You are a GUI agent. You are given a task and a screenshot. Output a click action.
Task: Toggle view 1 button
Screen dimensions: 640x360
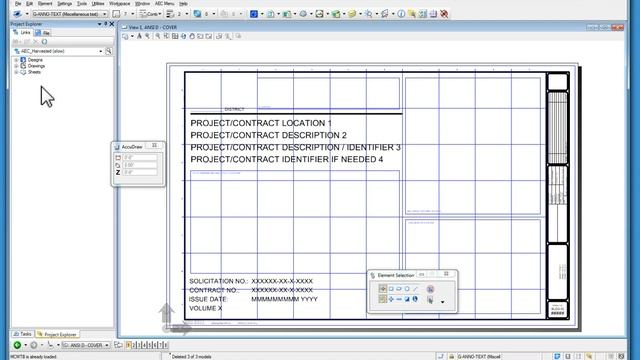point(128,345)
